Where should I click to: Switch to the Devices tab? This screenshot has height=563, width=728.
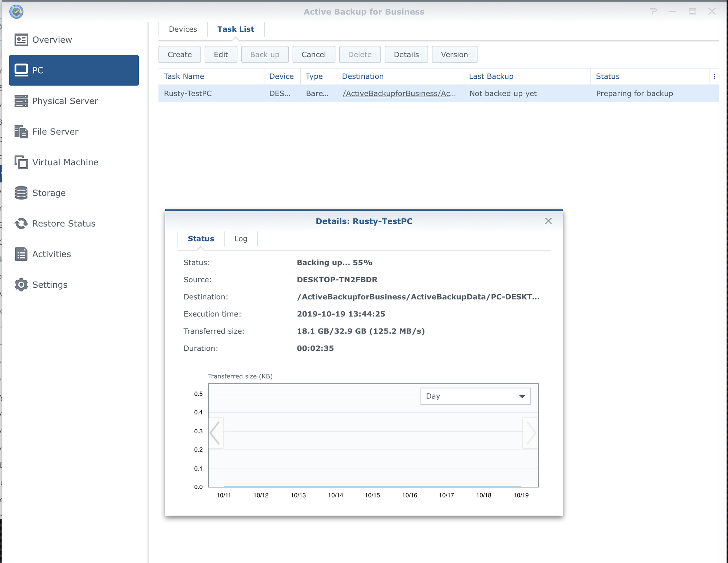[183, 29]
